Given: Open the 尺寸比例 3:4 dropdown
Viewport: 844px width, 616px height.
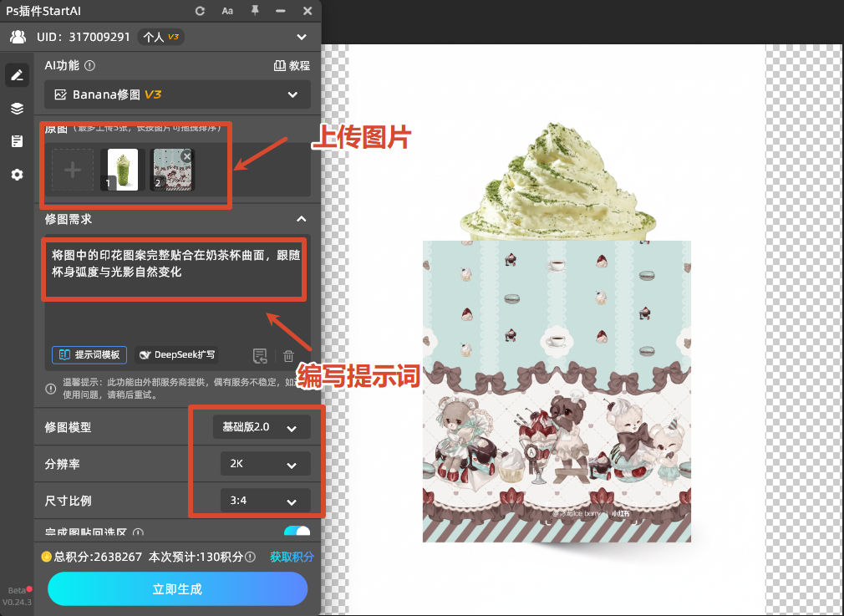Looking at the screenshot, I should [266, 500].
